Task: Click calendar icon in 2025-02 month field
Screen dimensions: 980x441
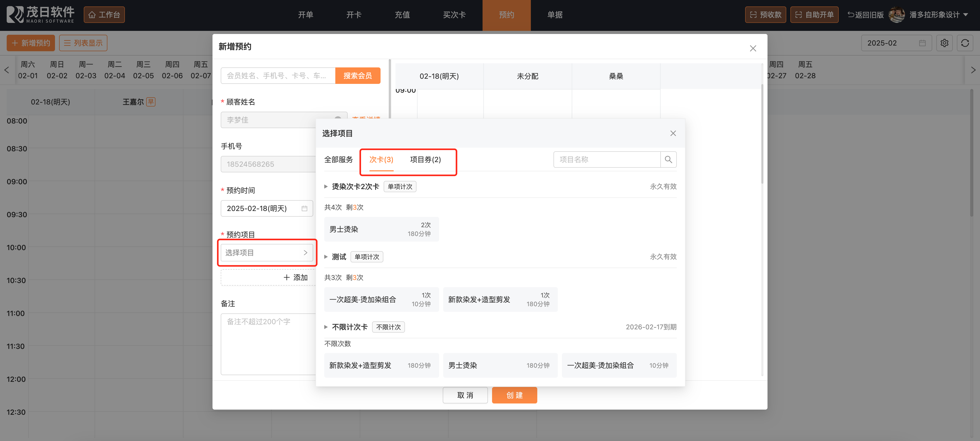Action: (x=922, y=43)
